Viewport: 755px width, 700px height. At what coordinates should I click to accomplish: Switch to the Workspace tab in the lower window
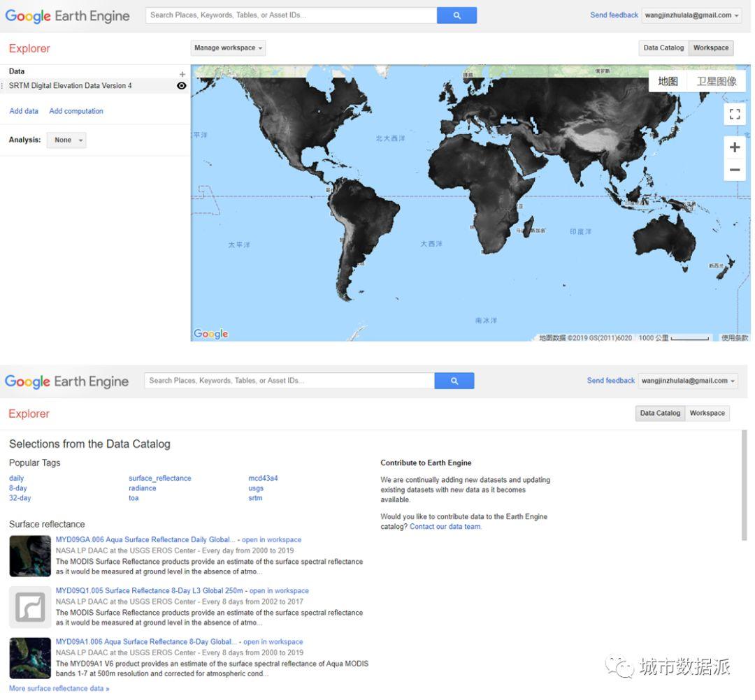coord(707,413)
